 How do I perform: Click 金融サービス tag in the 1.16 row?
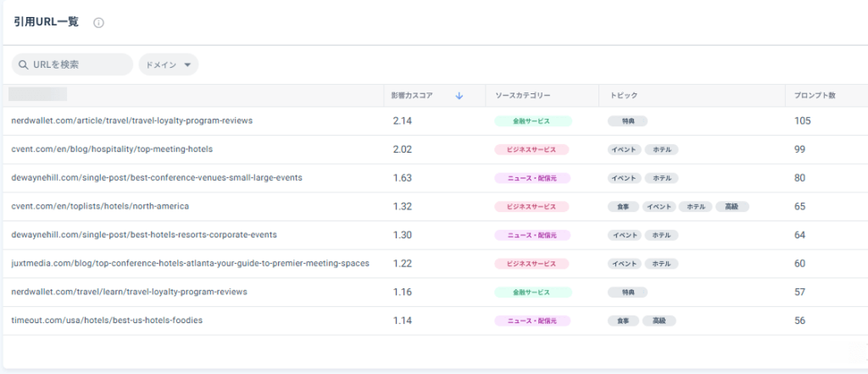pyautogui.click(x=533, y=293)
